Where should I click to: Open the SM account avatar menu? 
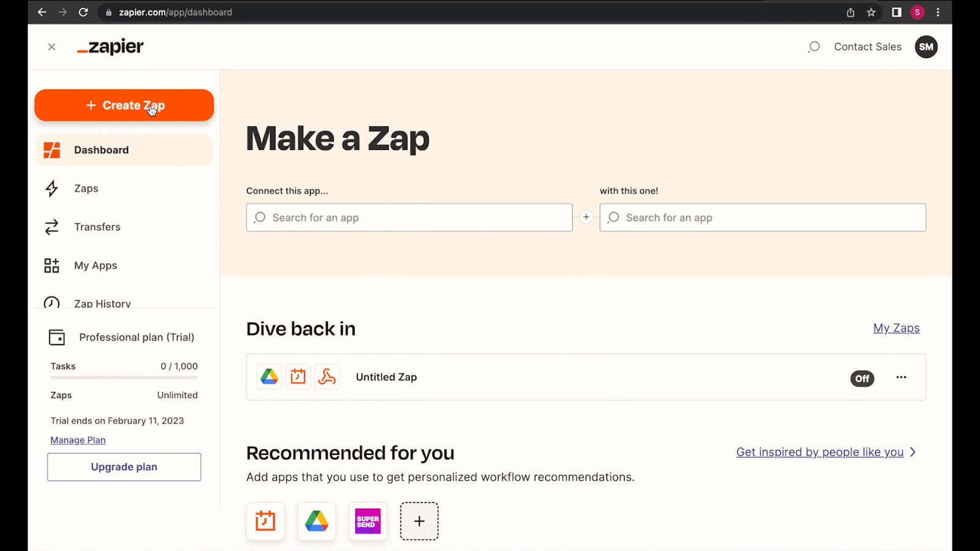coord(926,47)
